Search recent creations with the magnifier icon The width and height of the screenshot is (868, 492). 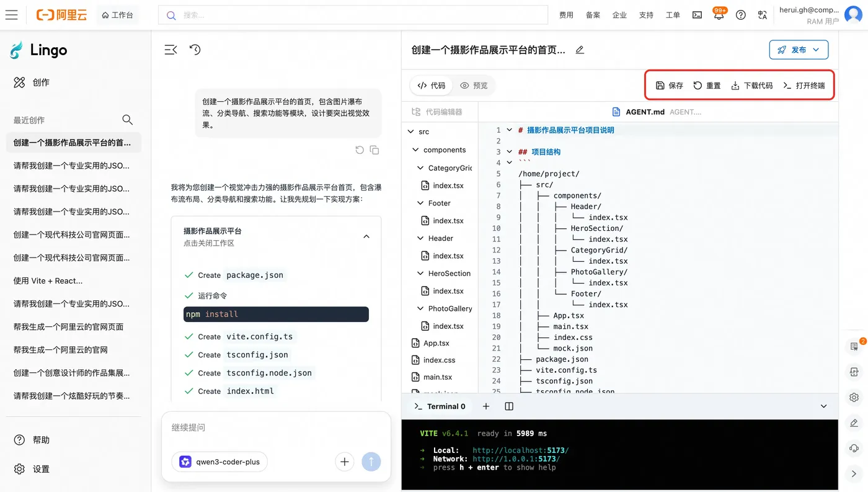pyautogui.click(x=127, y=120)
